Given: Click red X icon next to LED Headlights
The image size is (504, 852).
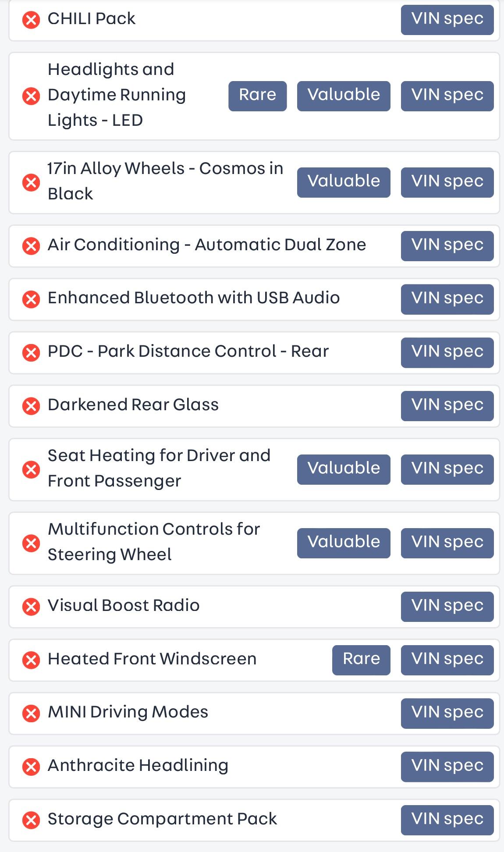Looking at the screenshot, I should coord(31,96).
